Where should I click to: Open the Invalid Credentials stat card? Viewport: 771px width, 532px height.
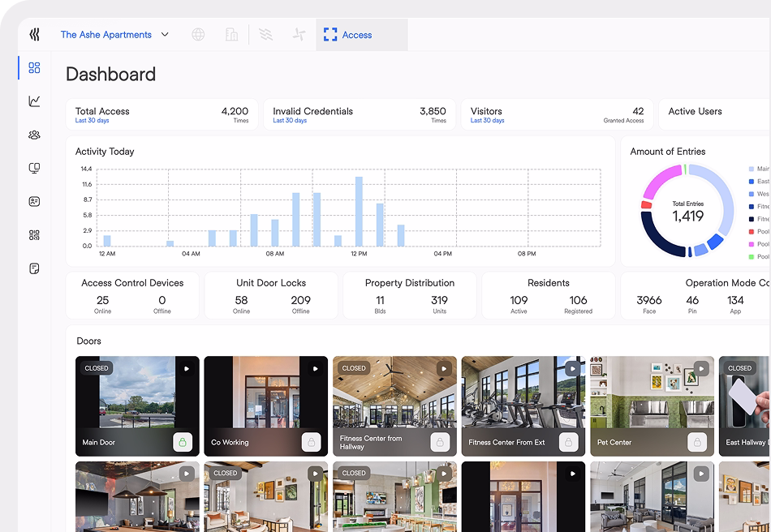[x=360, y=114]
